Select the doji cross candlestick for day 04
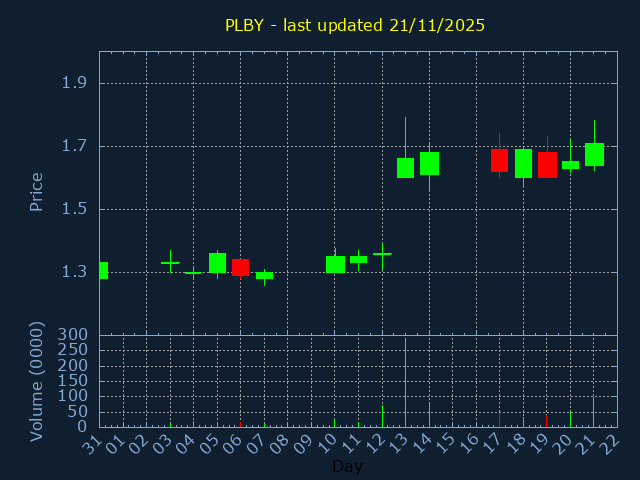This screenshot has height=480, width=640. [193, 273]
